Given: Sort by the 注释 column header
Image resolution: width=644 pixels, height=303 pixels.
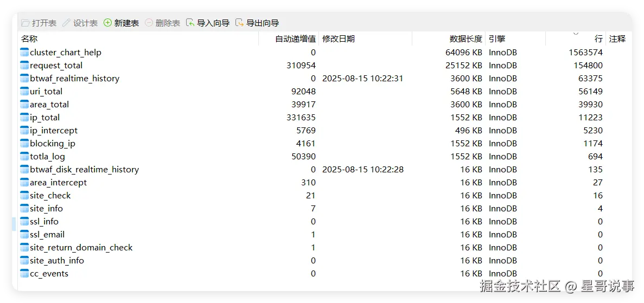Looking at the screenshot, I should pyautogui.click(x=617, y=39).
